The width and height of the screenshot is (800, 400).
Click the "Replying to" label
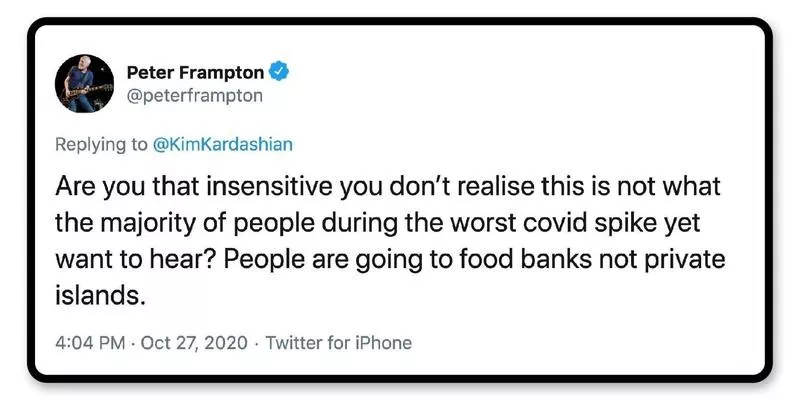click(101, 144)
